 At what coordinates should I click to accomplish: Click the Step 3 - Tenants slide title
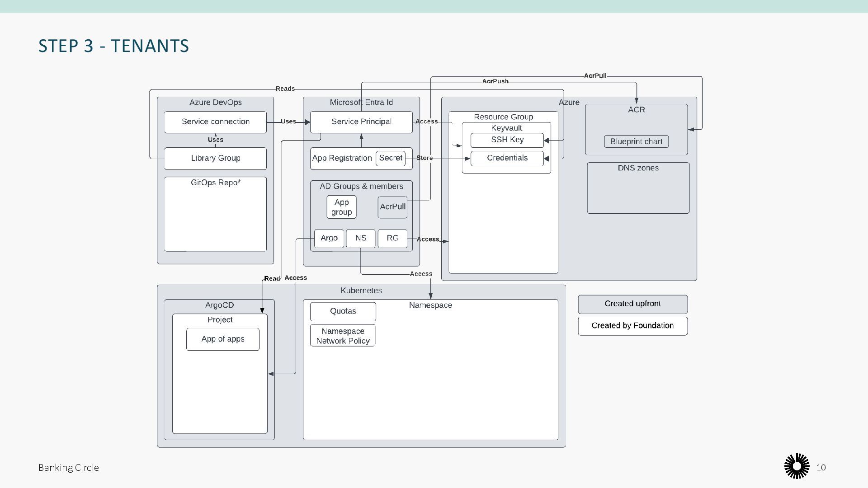113,46
